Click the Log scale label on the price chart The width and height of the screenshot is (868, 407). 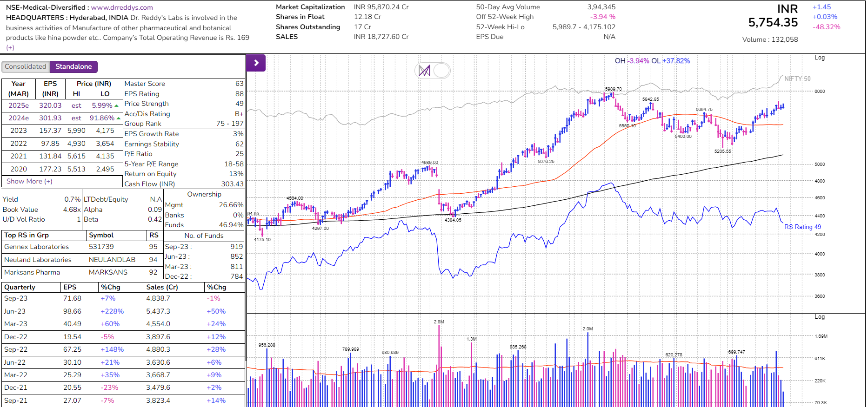click(820, 58)
